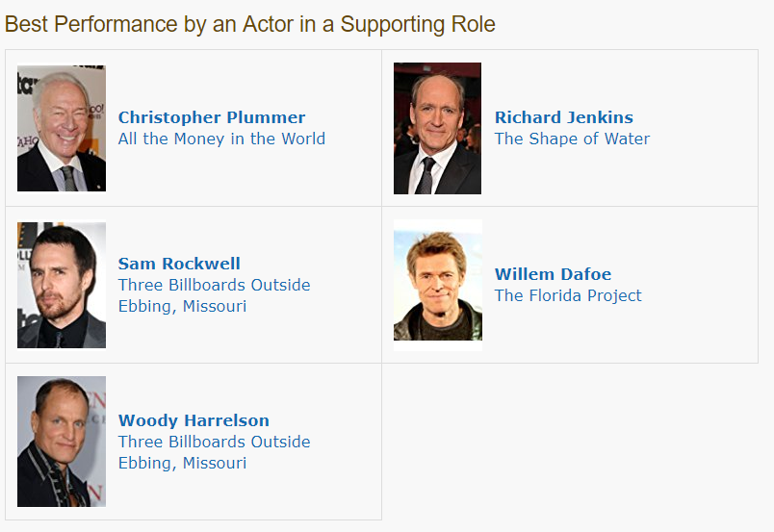Click The Florida Project film link
The height and width of the screenshot is (532, 774).
[568, 295]
